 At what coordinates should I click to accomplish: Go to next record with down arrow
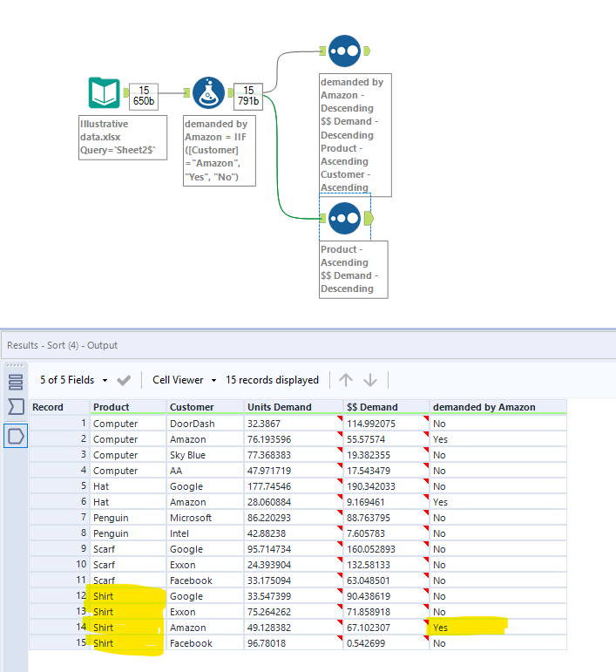370,380
